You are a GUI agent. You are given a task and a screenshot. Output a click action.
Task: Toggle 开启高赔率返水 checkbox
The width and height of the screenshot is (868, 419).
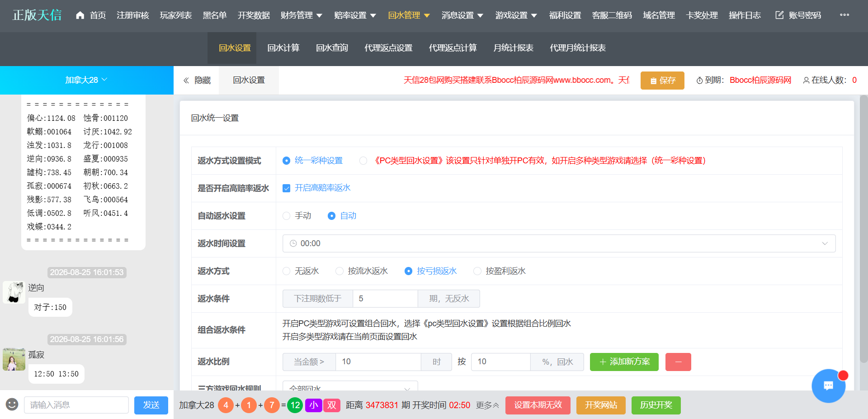pyautogui.click(x=286, y=188)
